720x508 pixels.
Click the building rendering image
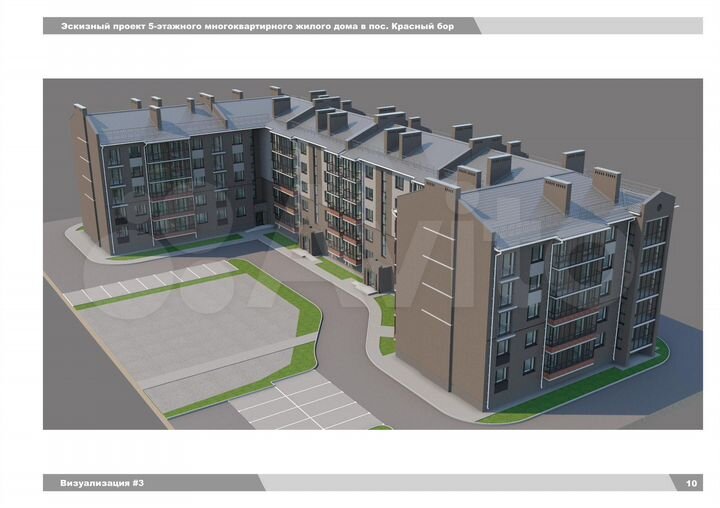pyautogui.click(x=373, y=254)
